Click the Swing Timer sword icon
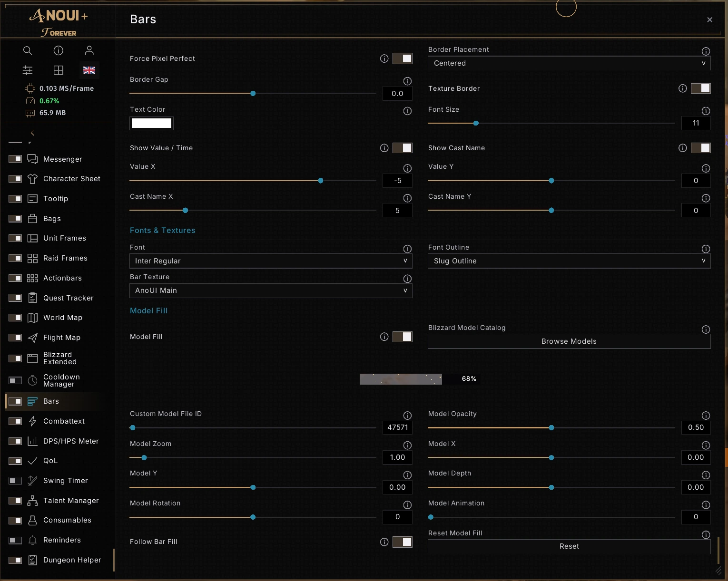 pyautogui.click(x=32, y=481)
